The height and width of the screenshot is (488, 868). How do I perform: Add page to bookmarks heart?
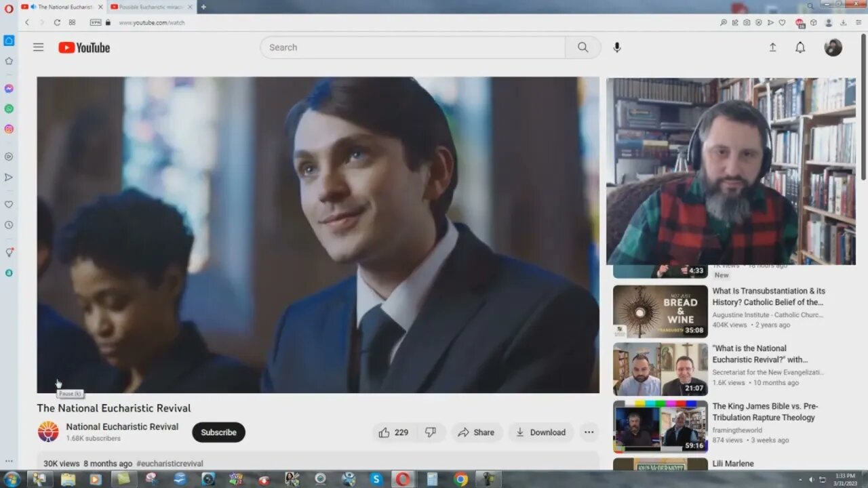coord(782,22)
